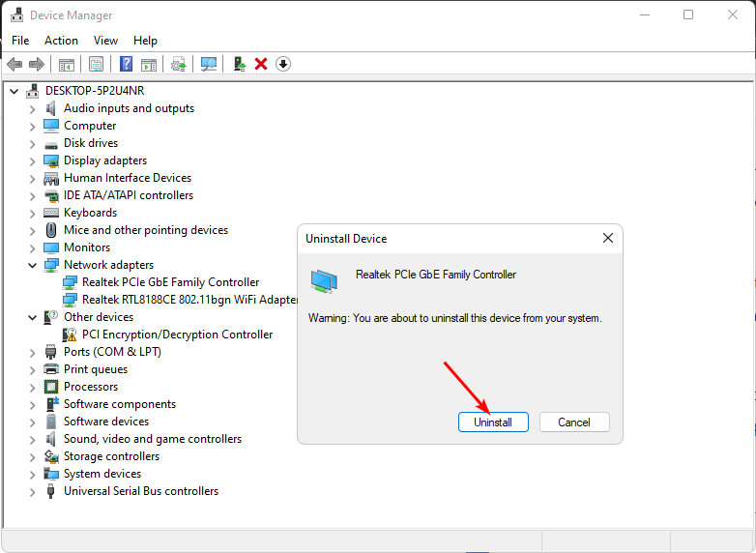Open the Properties toolbar icon
The image size is (756, 553).
click(x=96, y=64)
